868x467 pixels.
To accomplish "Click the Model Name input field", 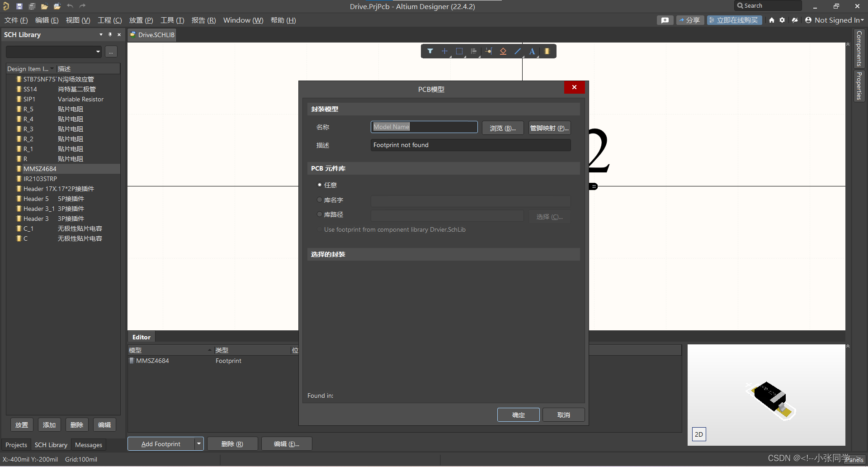I will pos(424,127).
